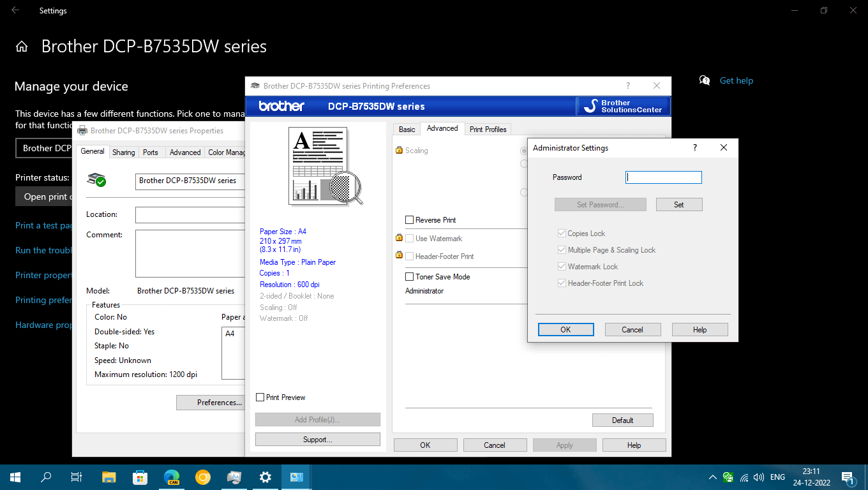Click the yellow circle app on taskbar

tap(203, 477)
